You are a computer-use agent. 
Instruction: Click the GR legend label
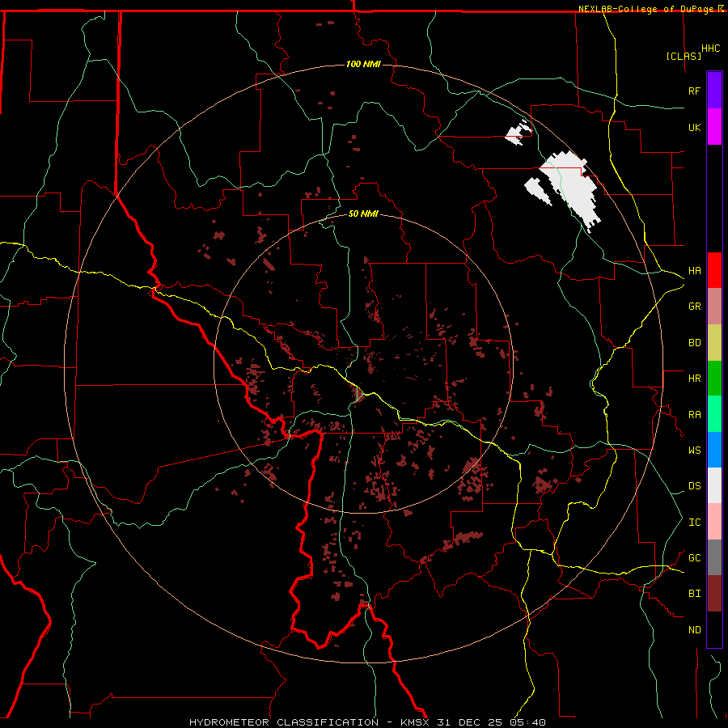(x=694, y=307)
